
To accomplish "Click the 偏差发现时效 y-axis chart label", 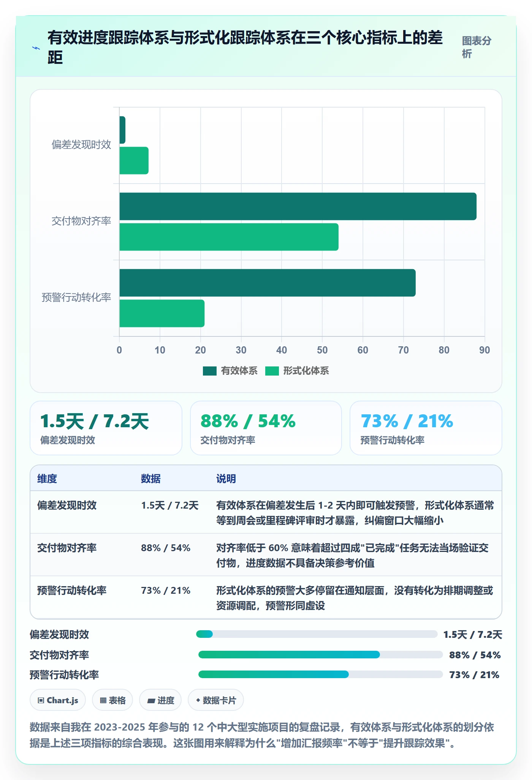I will point(81,144).
